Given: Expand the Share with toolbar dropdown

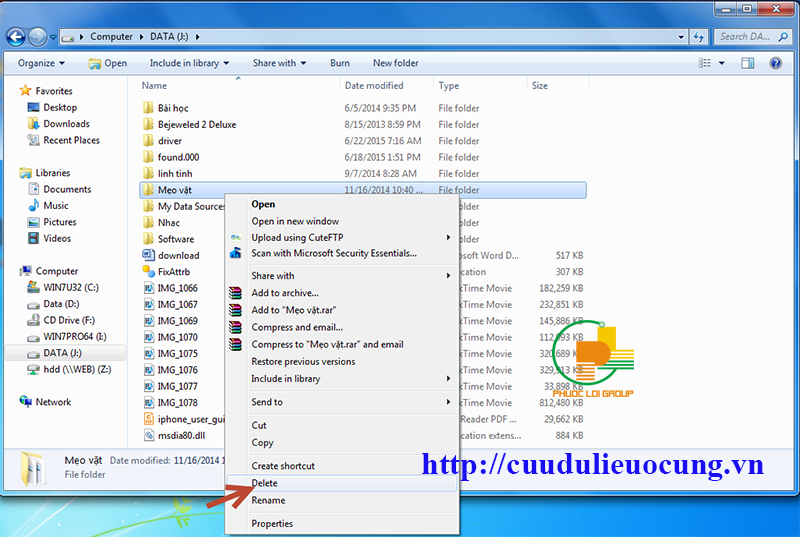Looking at the screenshot, I should click(x=279, y=63).
